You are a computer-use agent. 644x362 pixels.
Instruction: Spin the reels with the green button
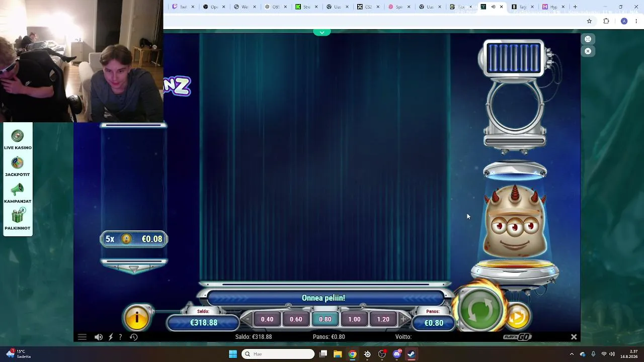tap(480, 310)
